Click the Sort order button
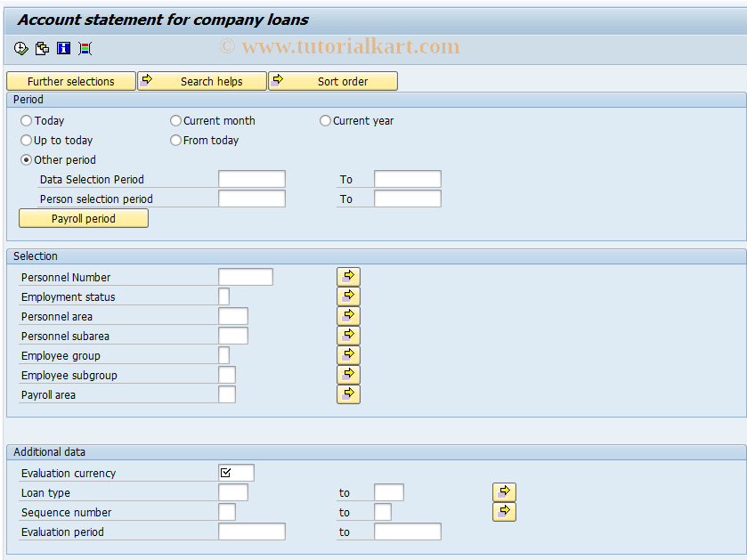The height and width of the screenshot is (560, 747). click(333, 81)
